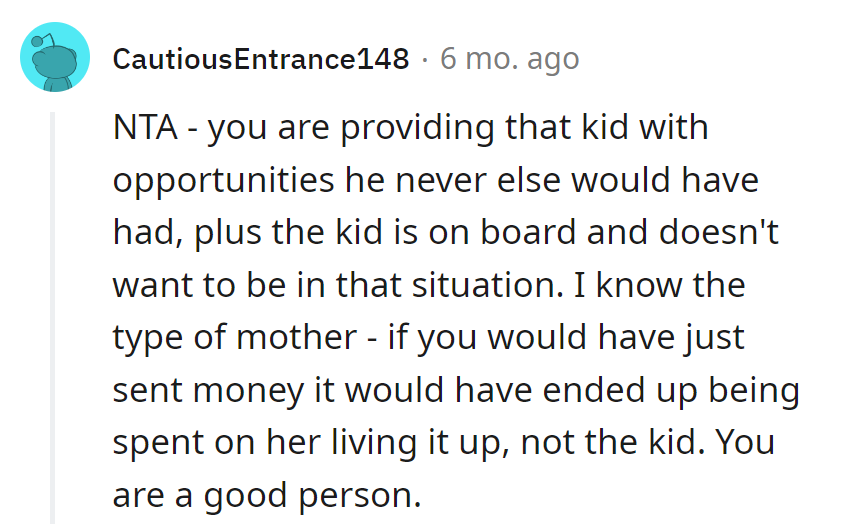Click the "6 mo. ago" timestamp
This screenshot has height=524, width=845.
point(509,59)
